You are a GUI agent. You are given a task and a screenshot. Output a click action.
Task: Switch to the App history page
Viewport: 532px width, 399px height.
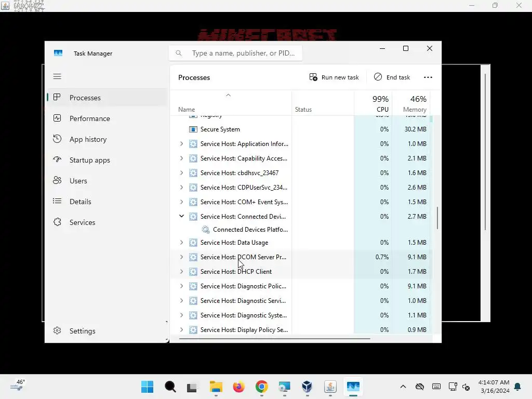pyautogui.click(x=107, y=139)
